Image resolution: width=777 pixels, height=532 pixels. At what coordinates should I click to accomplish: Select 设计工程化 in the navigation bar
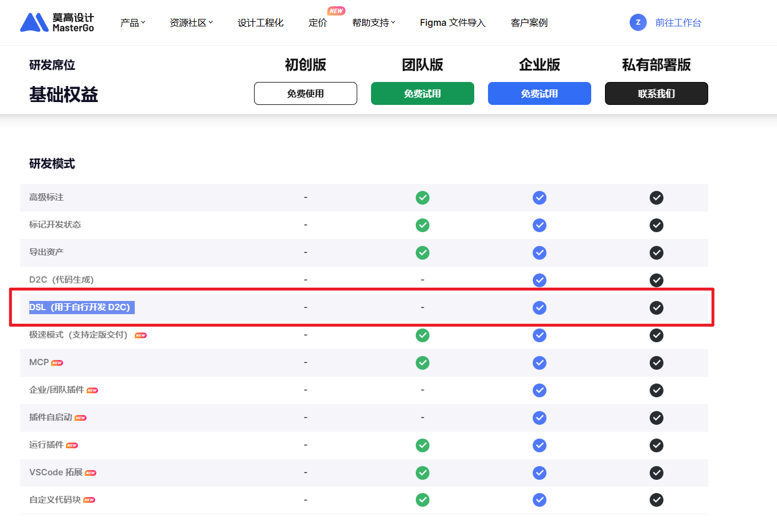(x=260, y=23)
